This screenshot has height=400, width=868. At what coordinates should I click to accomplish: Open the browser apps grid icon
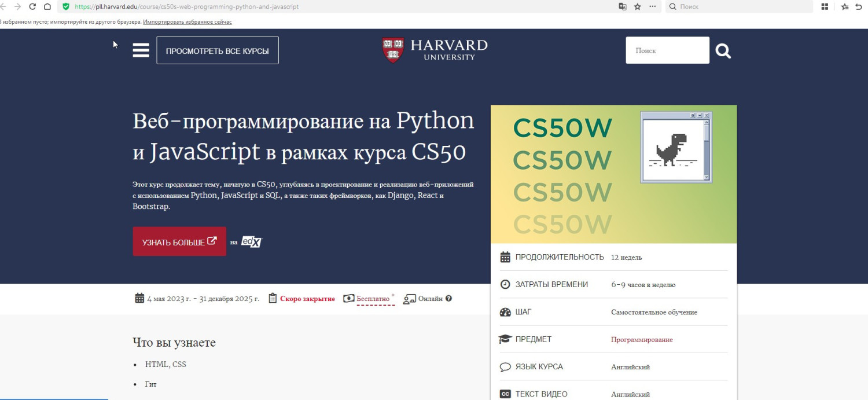[x=825, y=6]
